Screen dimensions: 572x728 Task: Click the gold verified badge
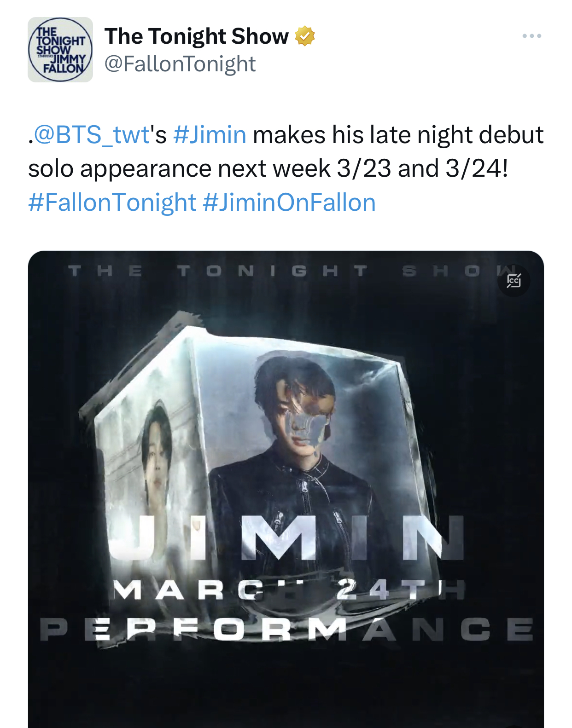[305, 36]
